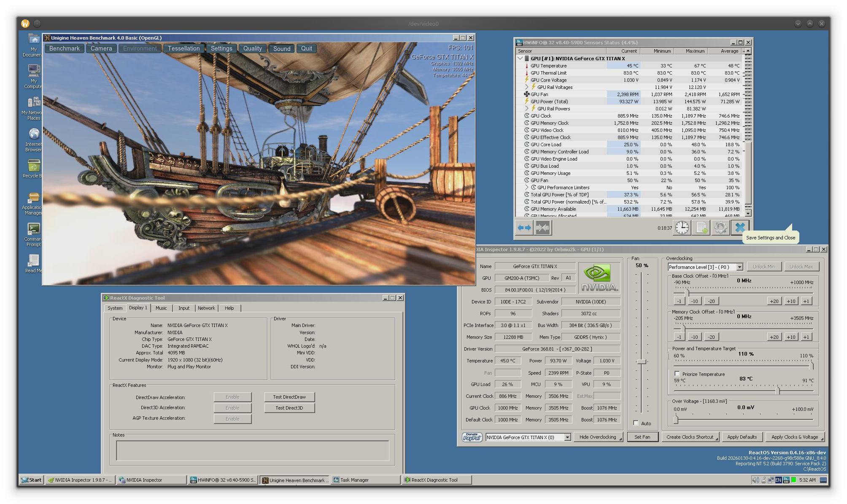The height and width of the screenshot is (504, 847).
Task: Click blue X Save Settings and Close
Action: click(x=740, y=228)
